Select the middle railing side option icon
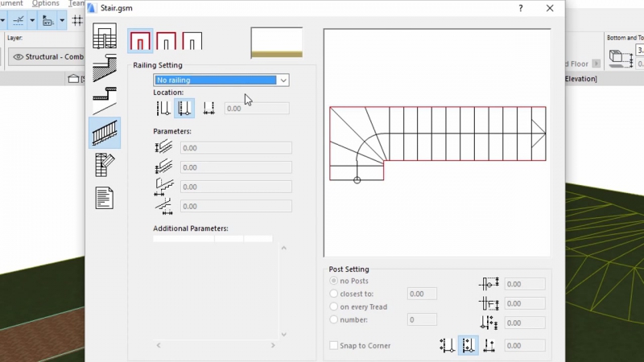 coord(166,41)
